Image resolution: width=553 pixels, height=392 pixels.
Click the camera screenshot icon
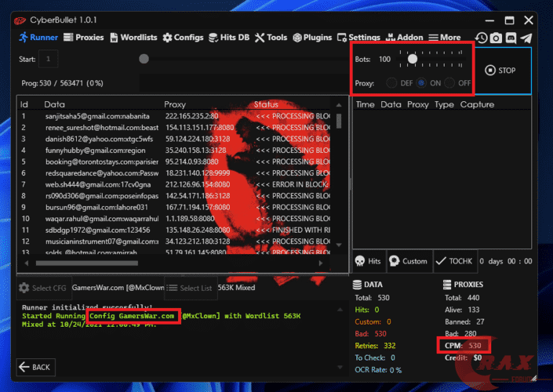[x=496, y=38]
